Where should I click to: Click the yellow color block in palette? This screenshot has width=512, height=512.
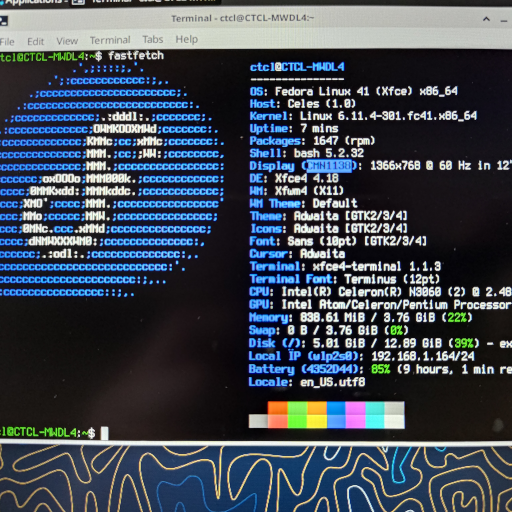(x=317, y=421)
